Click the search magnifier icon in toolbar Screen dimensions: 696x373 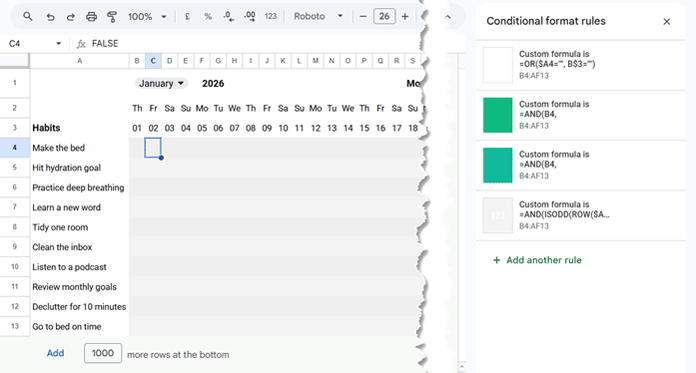point(28,16)
